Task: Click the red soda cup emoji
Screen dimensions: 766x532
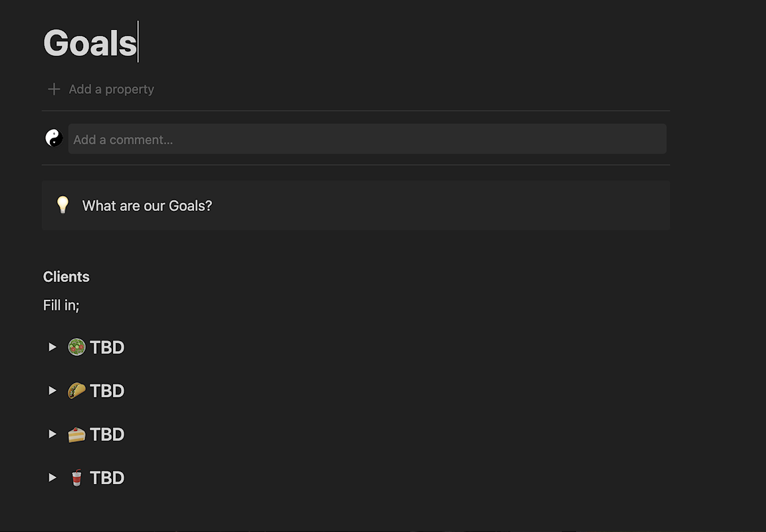Action: click(x=76, y=477)
